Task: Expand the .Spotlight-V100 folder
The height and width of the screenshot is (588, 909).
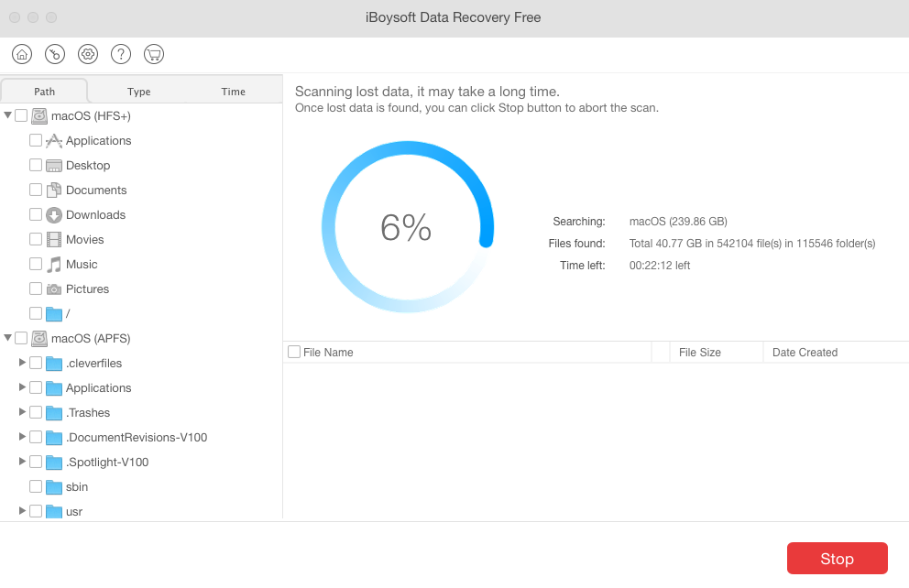Action: 22,461
